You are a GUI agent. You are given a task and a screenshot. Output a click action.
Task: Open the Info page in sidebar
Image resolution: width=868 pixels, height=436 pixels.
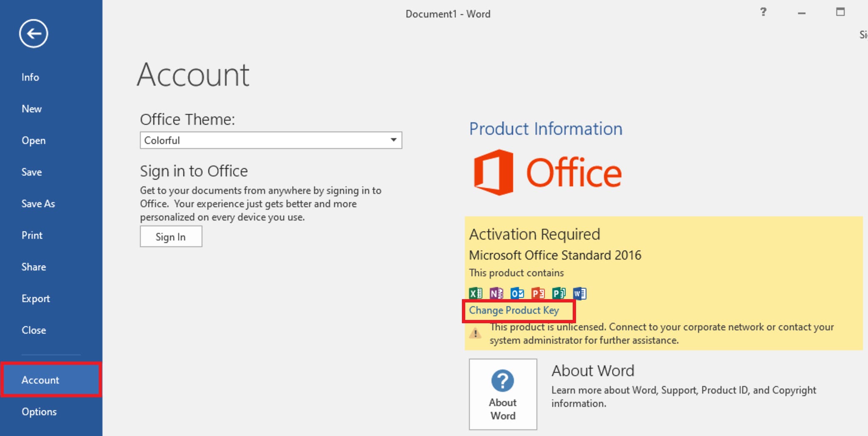pos(30,77)
